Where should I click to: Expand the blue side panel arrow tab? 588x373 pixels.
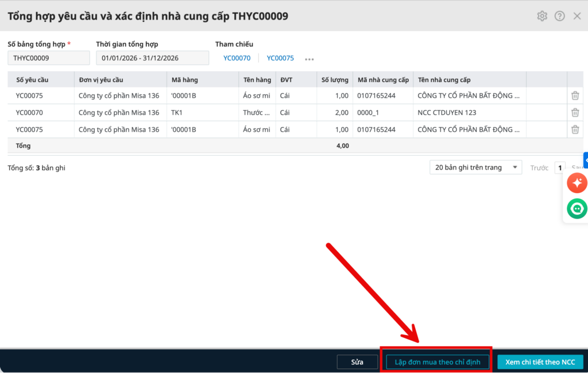click(586, 160)
